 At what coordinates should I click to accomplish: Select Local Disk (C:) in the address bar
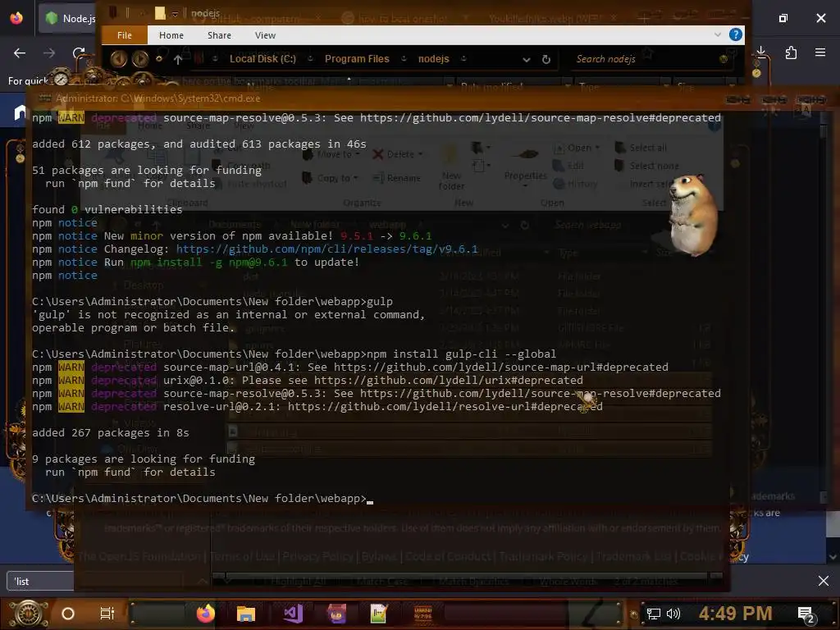point(262,59)
